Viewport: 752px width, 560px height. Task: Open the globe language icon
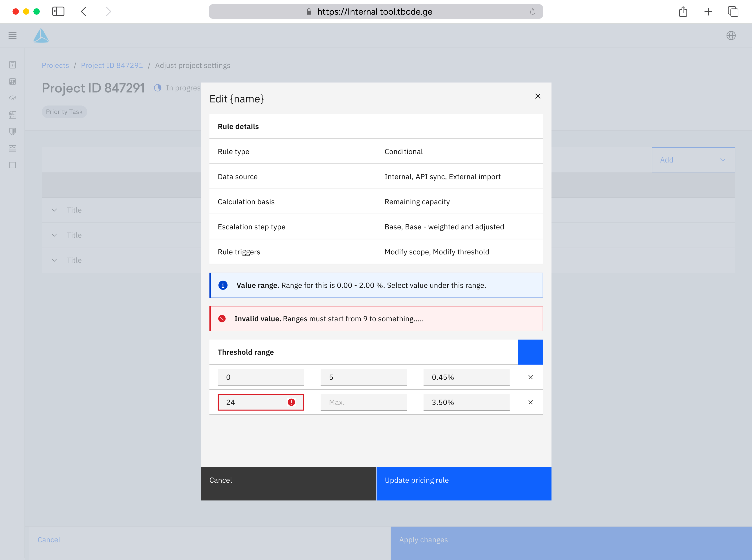pyautogui.click(x=731, y=36)
